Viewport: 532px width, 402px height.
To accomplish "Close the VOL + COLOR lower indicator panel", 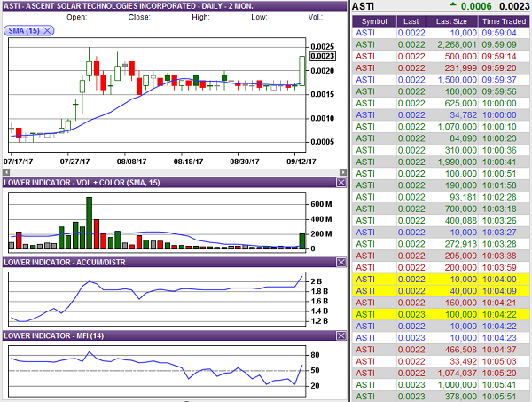I will tap(341, 183).
